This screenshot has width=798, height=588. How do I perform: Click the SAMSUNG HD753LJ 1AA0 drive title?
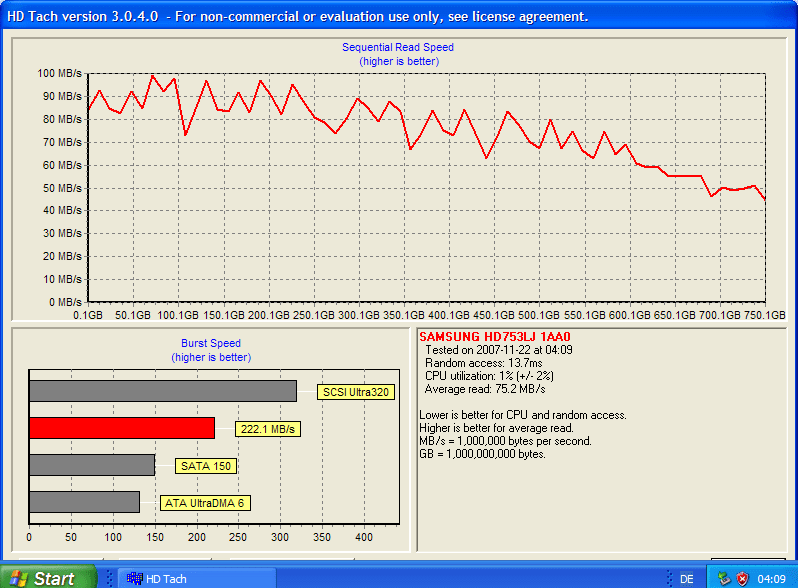(x=495, y=337)
